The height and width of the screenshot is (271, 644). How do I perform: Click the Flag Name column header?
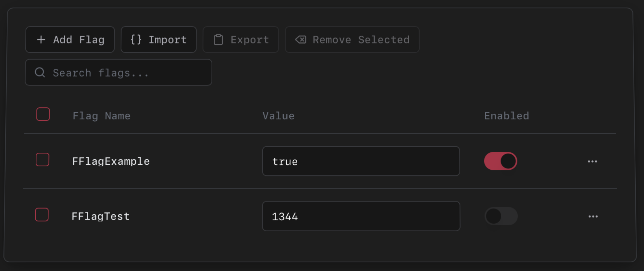click(101, 116)
